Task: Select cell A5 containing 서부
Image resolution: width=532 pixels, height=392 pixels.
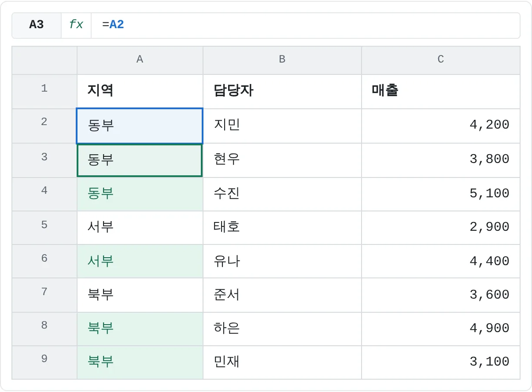Action: click(x=140, y=228)
